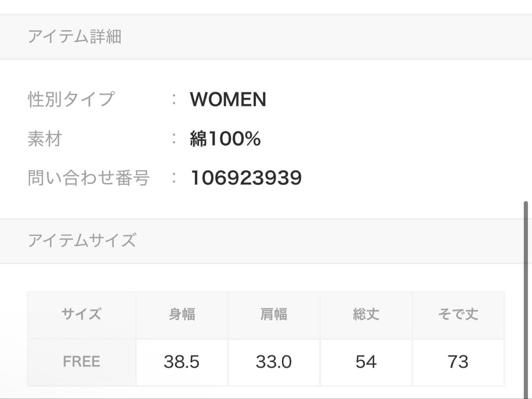Click the vertical scrollbar on right edge
Screen dimensions: 532x399
tap(526, 300)
